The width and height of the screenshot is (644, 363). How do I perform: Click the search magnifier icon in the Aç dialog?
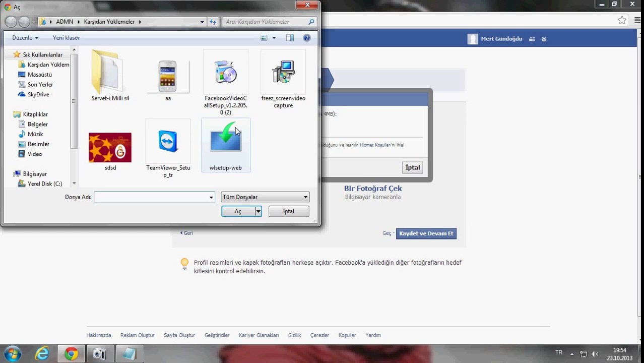(311, 22)
